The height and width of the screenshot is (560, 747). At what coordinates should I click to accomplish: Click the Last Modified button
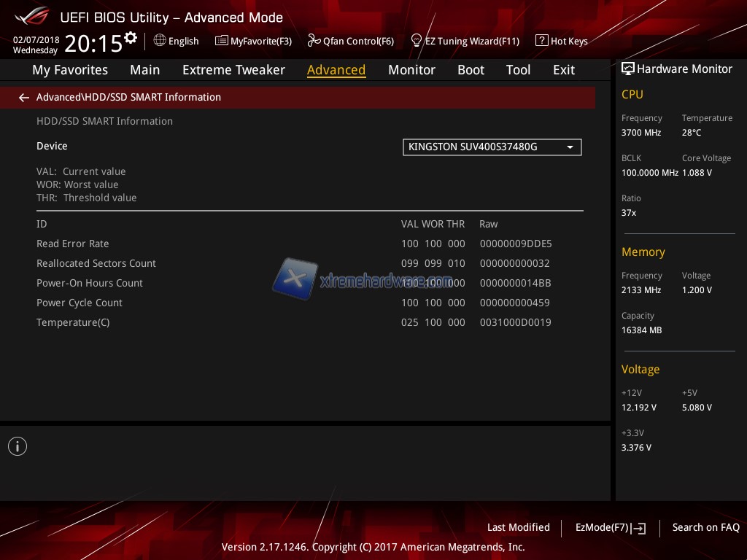518,527
